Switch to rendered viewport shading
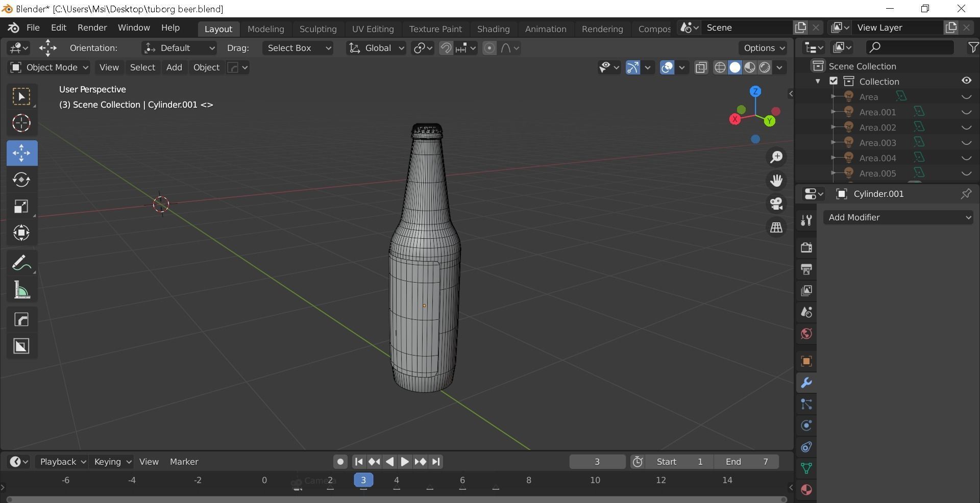 click(x=765, y=67)
